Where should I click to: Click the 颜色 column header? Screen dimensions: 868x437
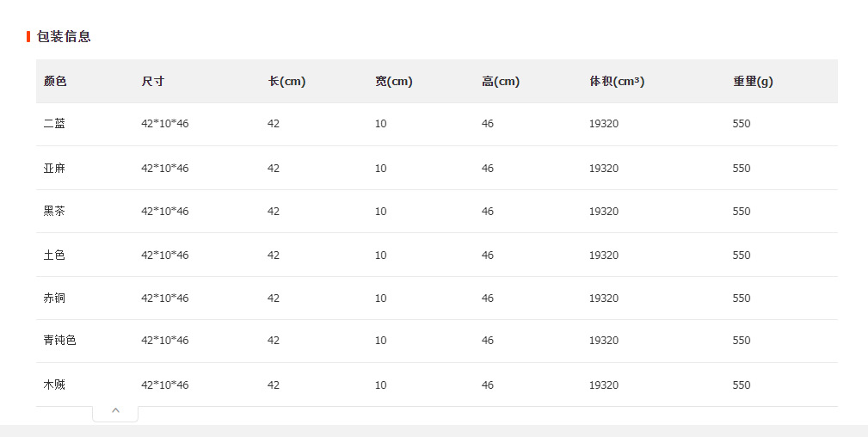(x=55, y=82)
